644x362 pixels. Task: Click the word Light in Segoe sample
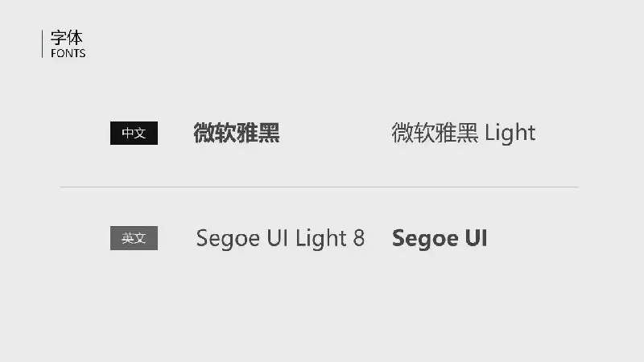pyautogui.click(x=321, y=238)
